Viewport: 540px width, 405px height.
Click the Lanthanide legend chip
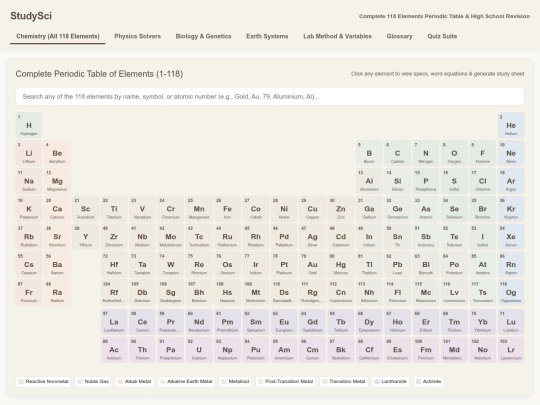(x=391, y=382)
